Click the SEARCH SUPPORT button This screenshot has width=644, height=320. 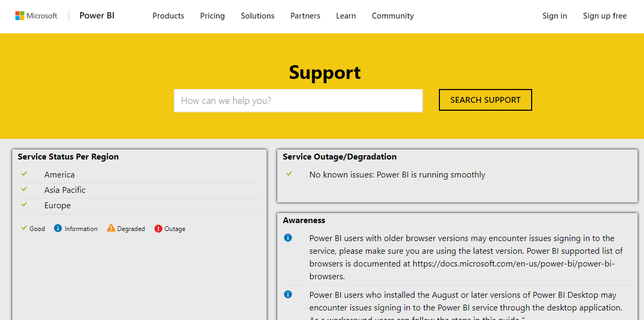click(486, 100)
